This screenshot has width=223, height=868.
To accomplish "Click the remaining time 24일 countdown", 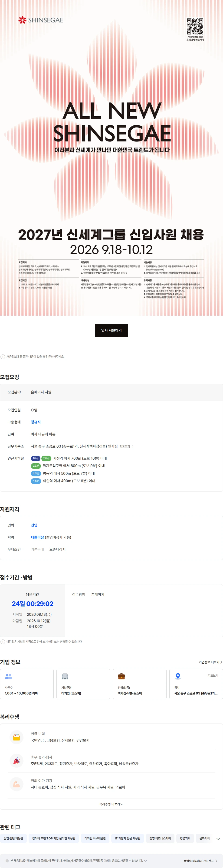I will click(33, 603).
